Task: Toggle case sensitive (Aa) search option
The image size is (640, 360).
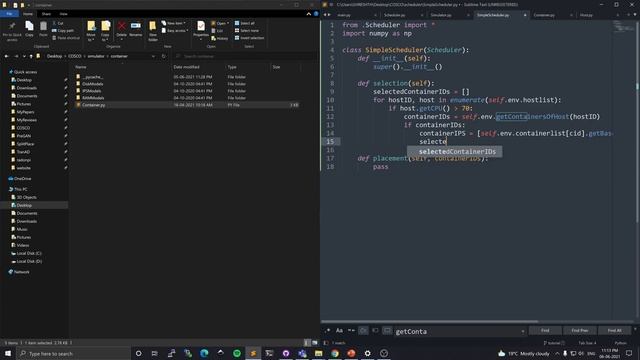Action: (339, 331)
